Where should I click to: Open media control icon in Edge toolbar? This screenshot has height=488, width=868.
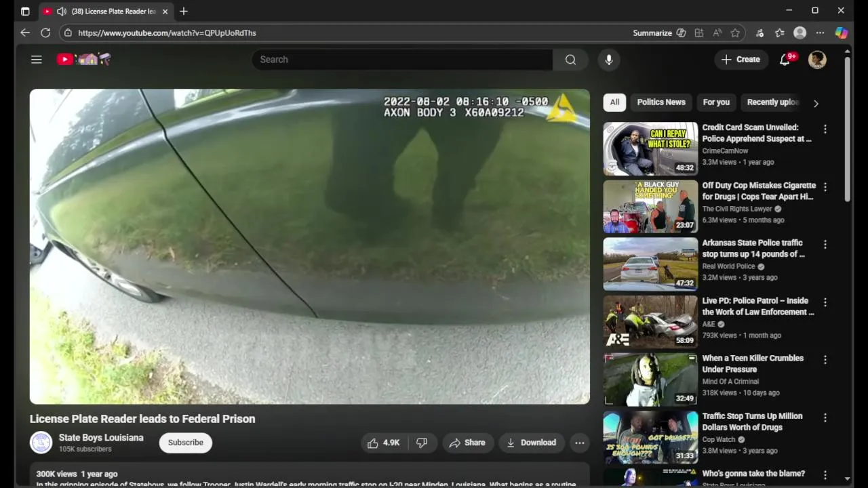click(759, 33)
